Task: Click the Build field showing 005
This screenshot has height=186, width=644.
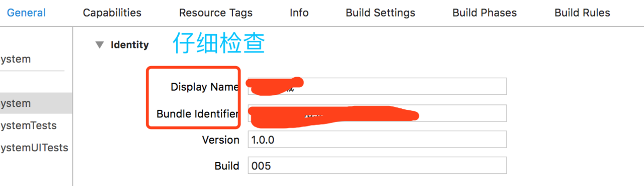Action: click(377, 165)
